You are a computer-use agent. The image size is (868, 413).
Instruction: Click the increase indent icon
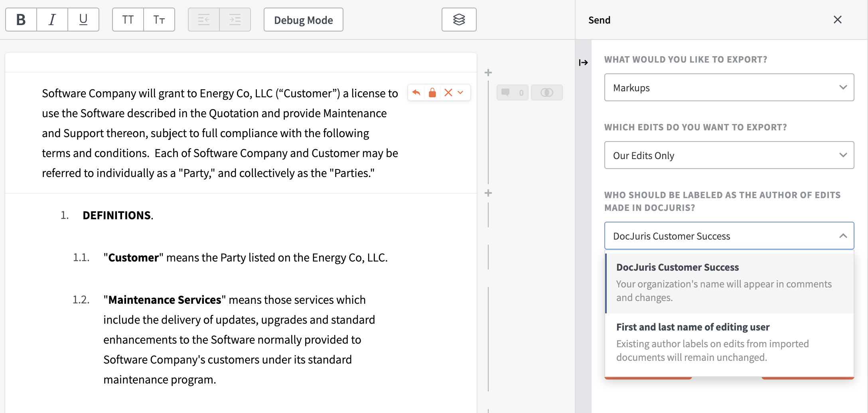click(235, 20)
